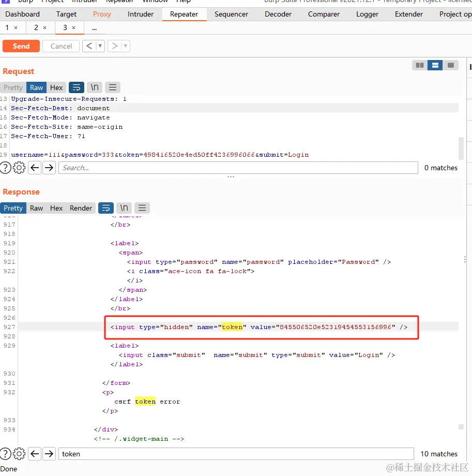Jump to next Request search match
Viewport: 472px width, 476px height.
pos(49,168)
